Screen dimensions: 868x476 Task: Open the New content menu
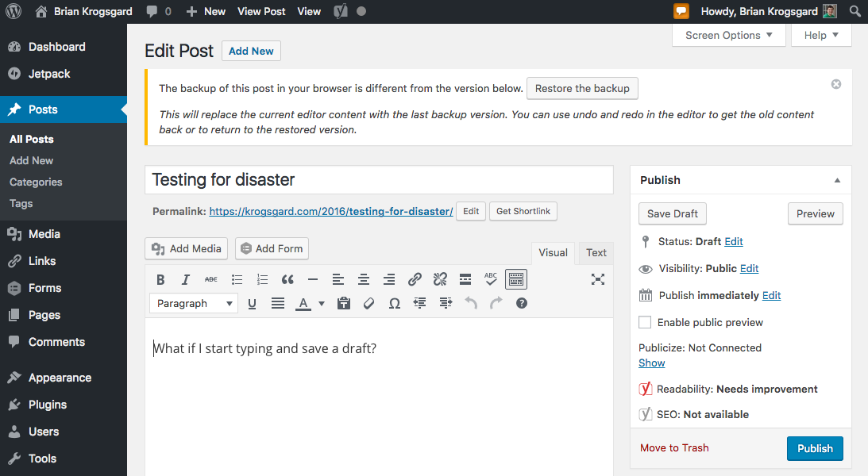pyautogui.click(x=206, y=11)
